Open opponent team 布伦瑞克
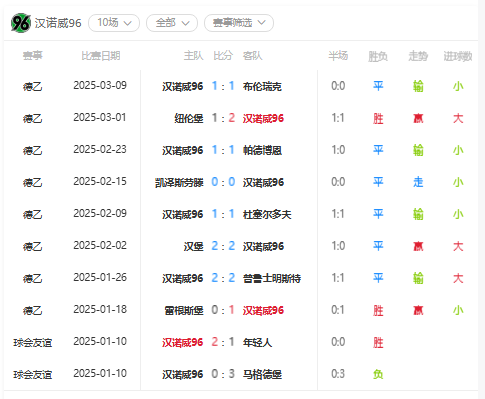The width and height of the screenshot is (485, 399). (x=262, y=87)
